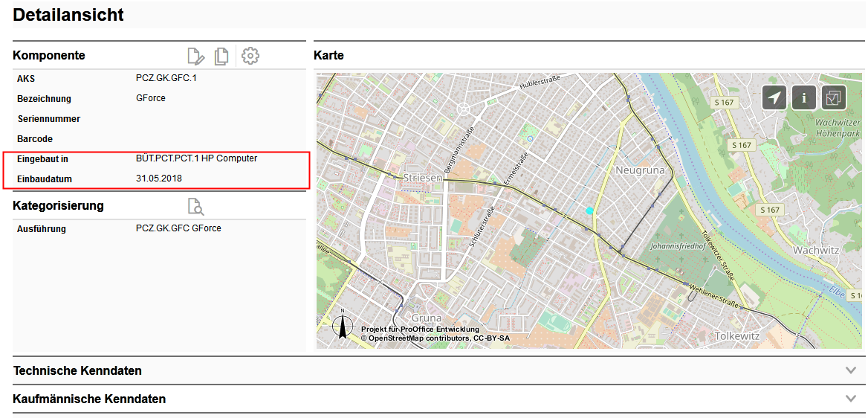Click the copy component icon
868x418 pixels.
coord(221,56)
